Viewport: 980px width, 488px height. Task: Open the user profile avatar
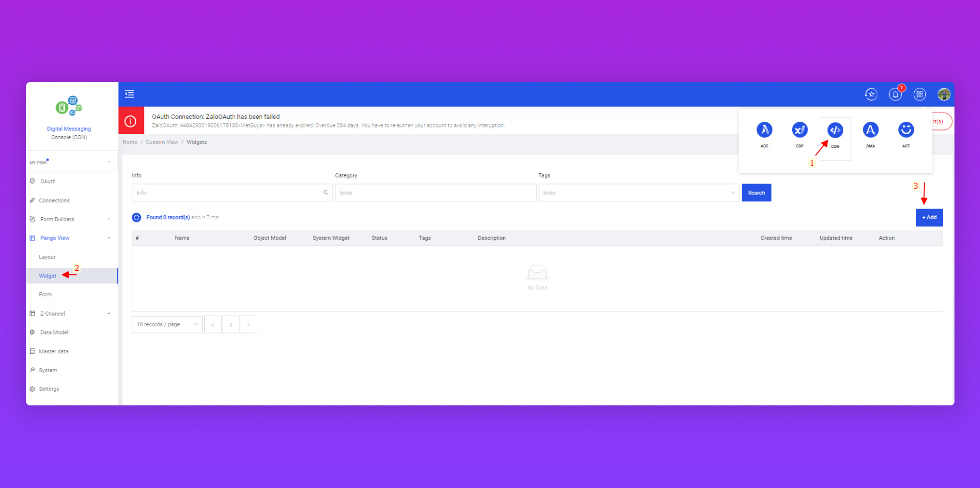[x=943, y=94]
